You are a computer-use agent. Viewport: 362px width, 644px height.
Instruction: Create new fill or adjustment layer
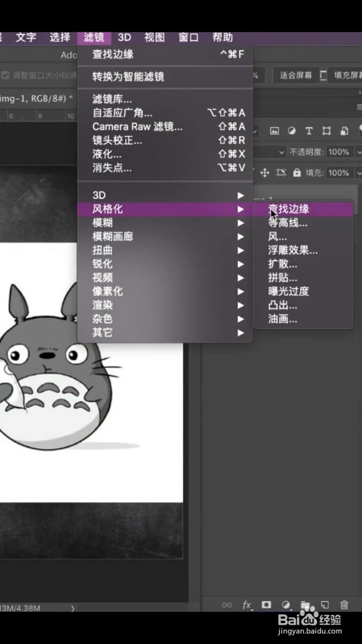pyautogui.click(x=286, y=605)
